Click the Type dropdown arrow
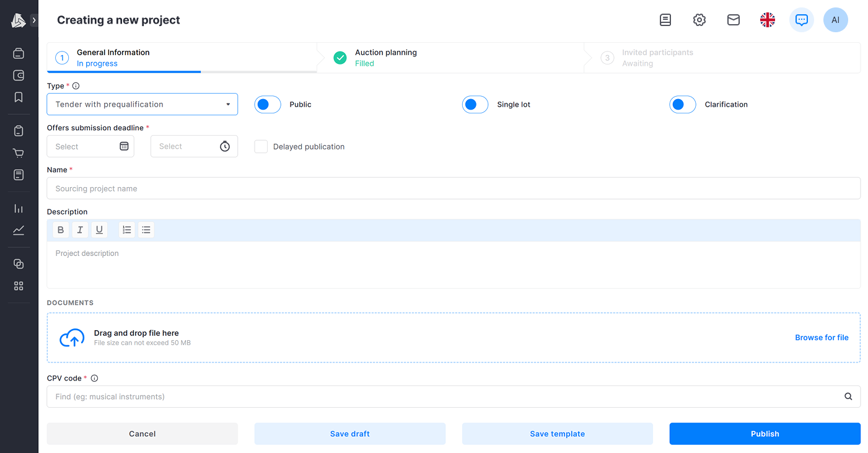Image resolution: width=868 pixels, height=453 pixels. click(228, 105)
